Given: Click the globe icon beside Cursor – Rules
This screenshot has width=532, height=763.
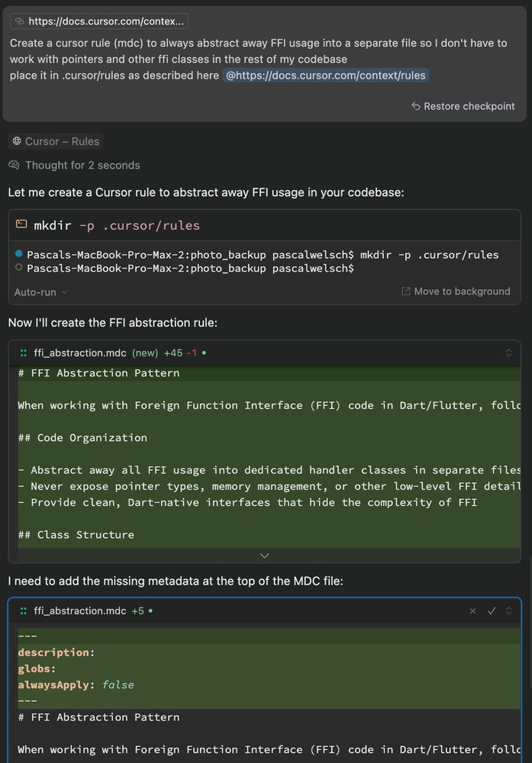Looking at the screenshot, I should pos(17,141).
